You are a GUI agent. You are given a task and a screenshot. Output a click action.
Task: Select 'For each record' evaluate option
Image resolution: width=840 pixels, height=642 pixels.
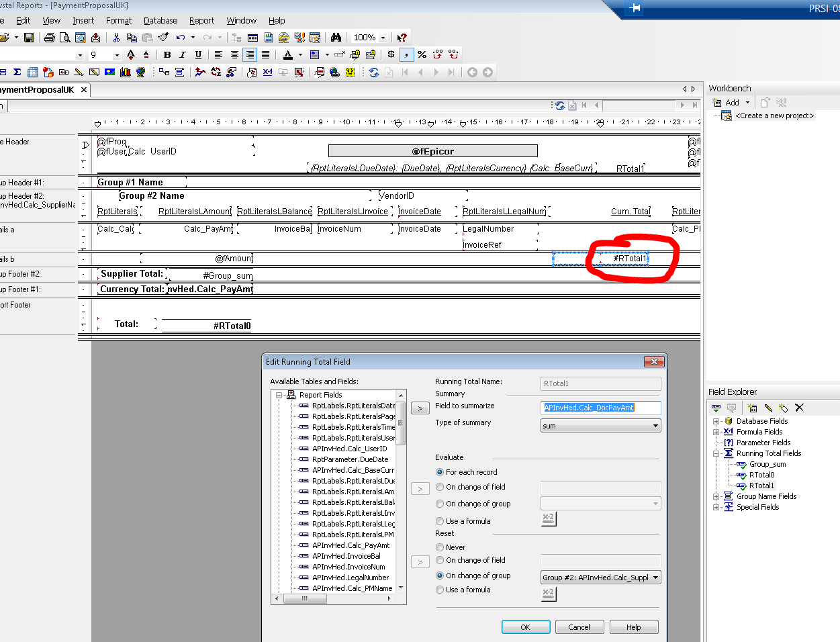(440, 472)
